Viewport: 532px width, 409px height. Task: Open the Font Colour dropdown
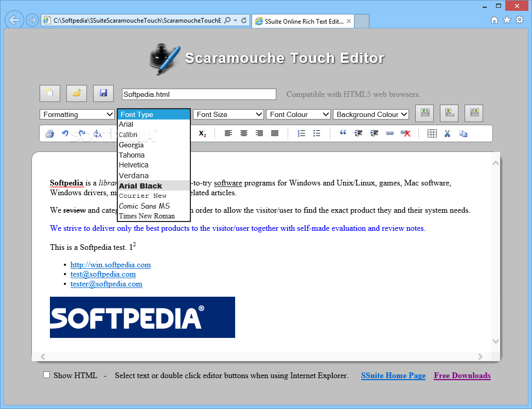298,114
